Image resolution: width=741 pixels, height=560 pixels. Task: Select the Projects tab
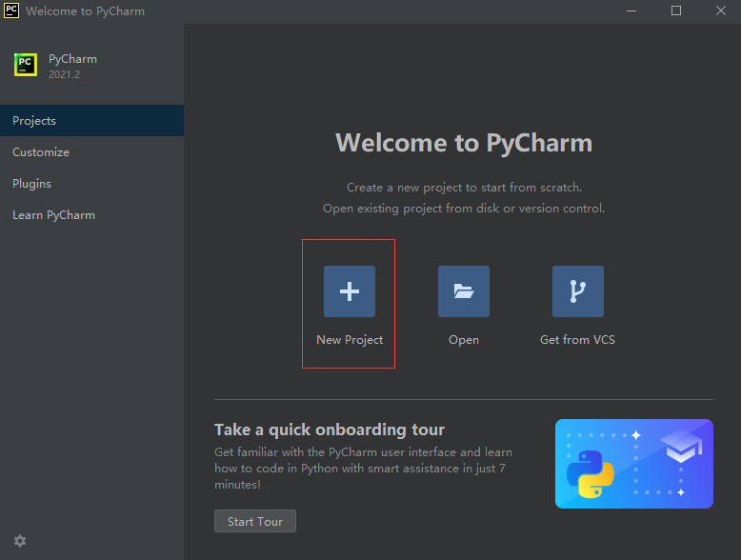pyautogui.click(x=91, y=121)
